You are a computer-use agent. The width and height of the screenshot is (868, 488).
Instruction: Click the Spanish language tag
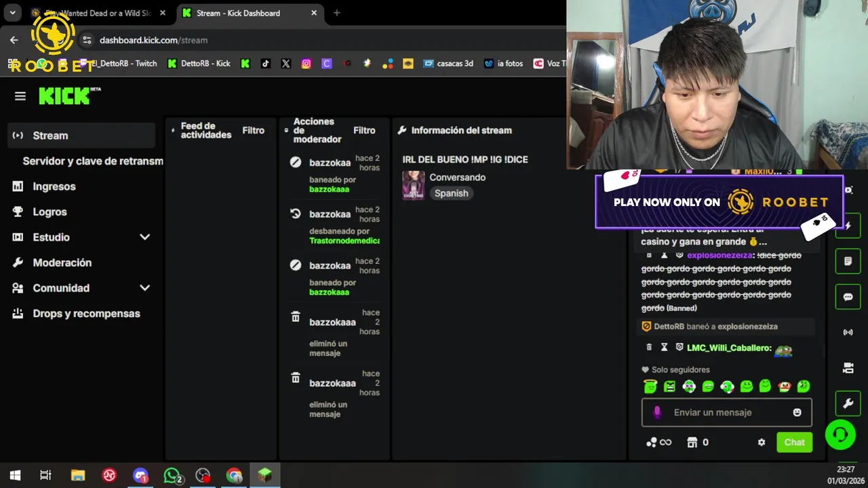pos(452,193)
